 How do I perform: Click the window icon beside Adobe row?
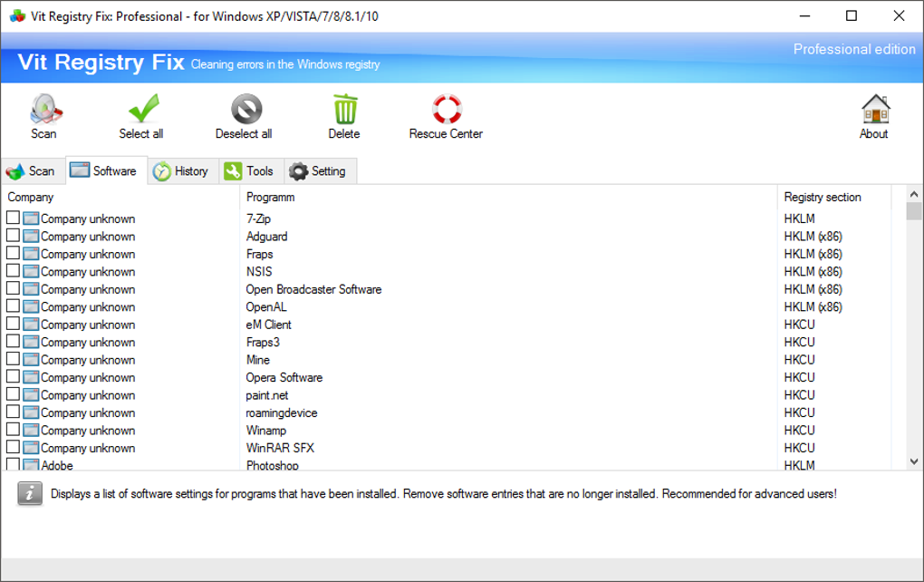(x=31, y=465)
